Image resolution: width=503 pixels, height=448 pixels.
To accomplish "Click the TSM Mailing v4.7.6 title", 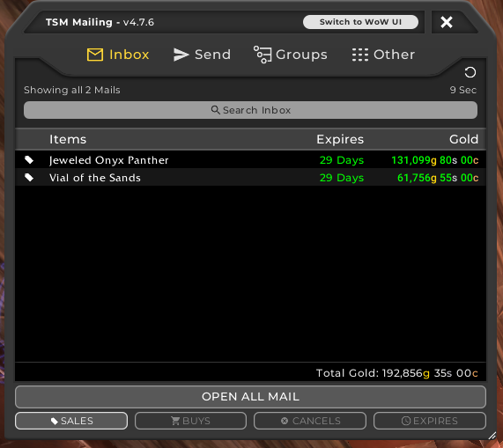I will pos(100,22).
